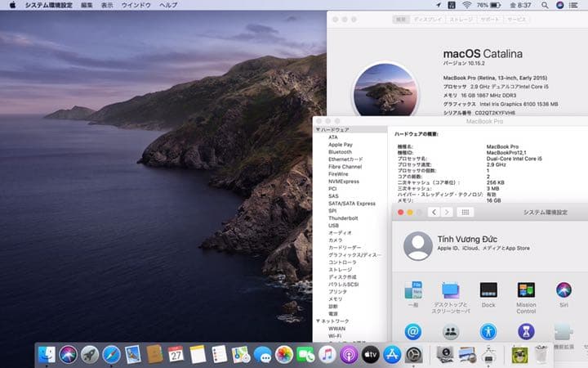The height and width of the screenshot is (368, 588).
Task: Open Screen Time hourglass preference pane
Action: coord(526,331)
